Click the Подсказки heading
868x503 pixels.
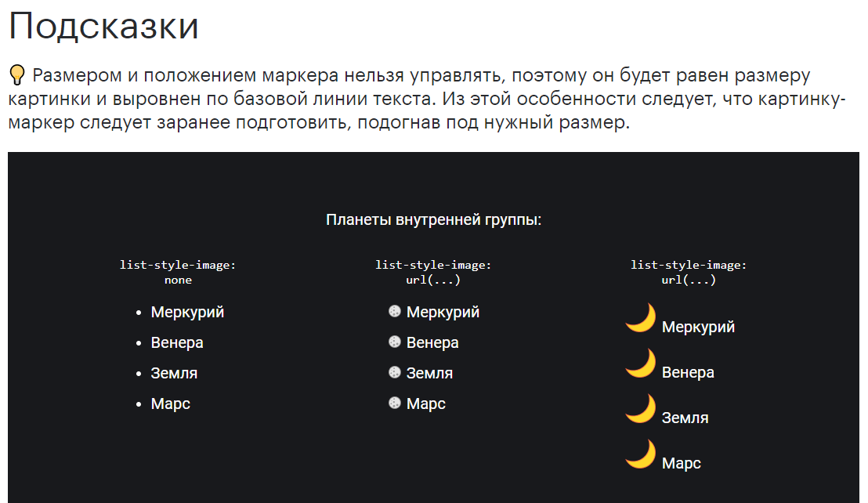(x=103, y=26)
